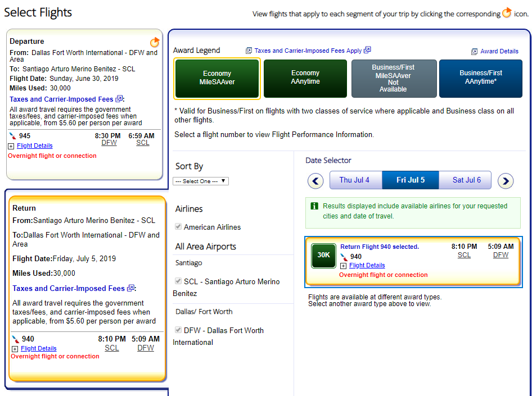Open the Award Details link
The width and height of the screenshot is (532, 396).
pyautogui.click(x=499, y=51)
